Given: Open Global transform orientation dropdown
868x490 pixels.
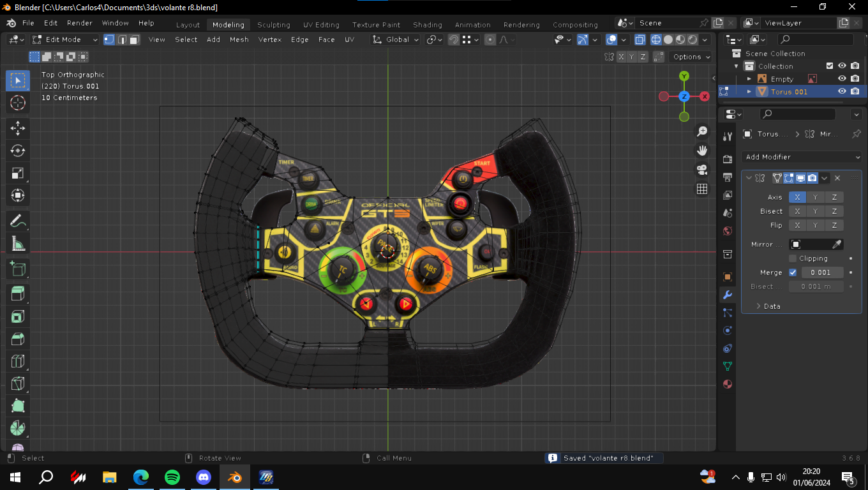Looking at the screenshot, I should 396,40.
